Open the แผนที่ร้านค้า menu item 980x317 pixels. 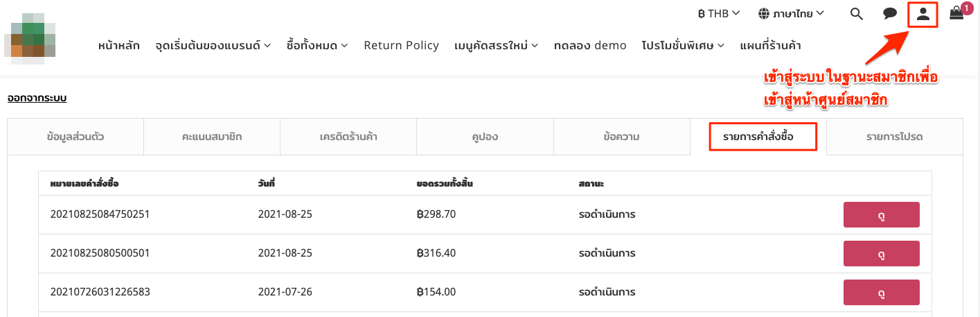(x=770, y=45)
